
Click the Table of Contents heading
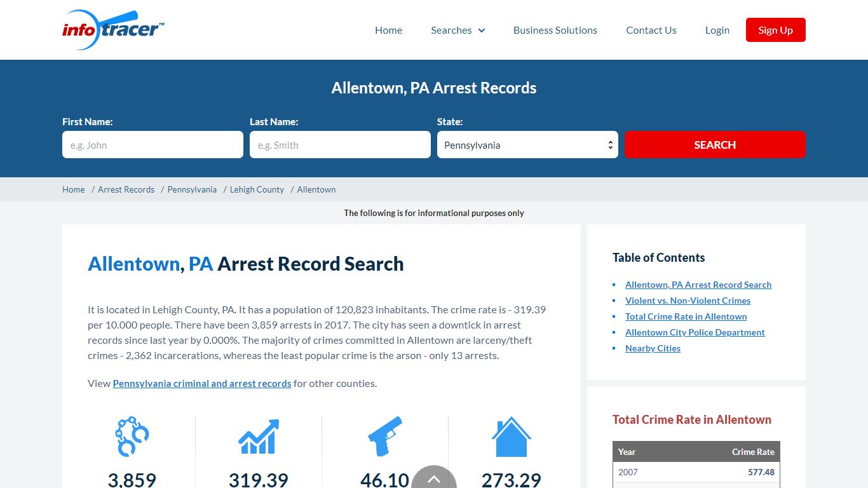tap(658, 257)
